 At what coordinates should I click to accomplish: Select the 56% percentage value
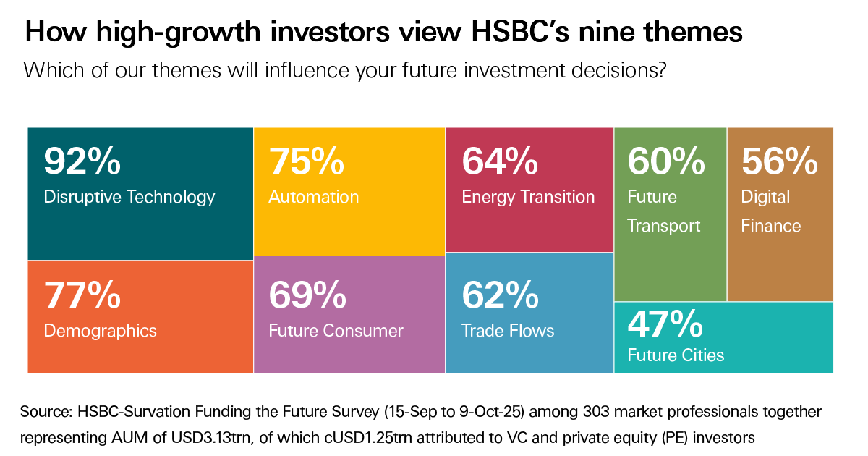[779, 161]
